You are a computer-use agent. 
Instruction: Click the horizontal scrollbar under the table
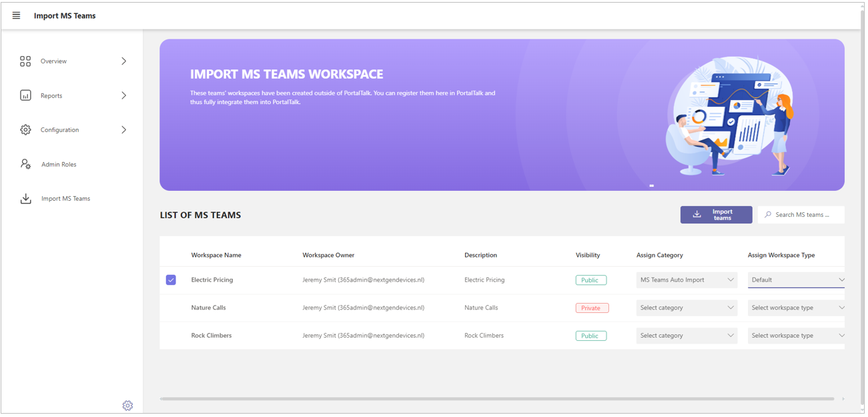497,399
